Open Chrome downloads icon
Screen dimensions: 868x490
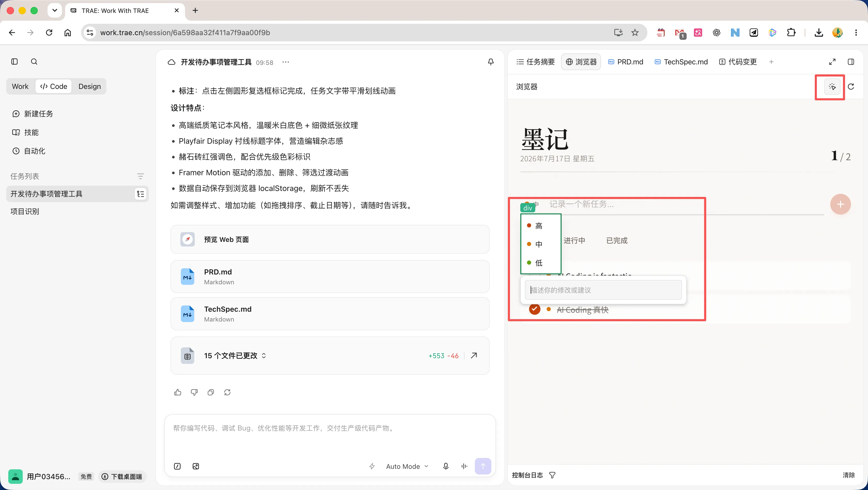(x=819, y=33)
